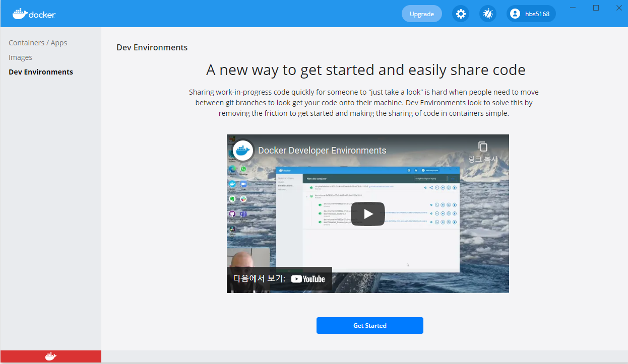628x364 pixels.
Task: Open the Troubleshoot bug icon
Action: click(x=487, y=14)
